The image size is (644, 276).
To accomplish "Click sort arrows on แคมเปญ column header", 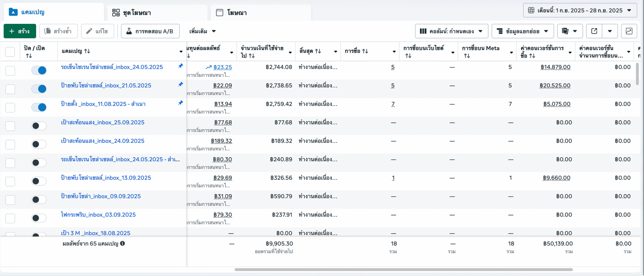I will pyautogui.click(x=87, y=51).
